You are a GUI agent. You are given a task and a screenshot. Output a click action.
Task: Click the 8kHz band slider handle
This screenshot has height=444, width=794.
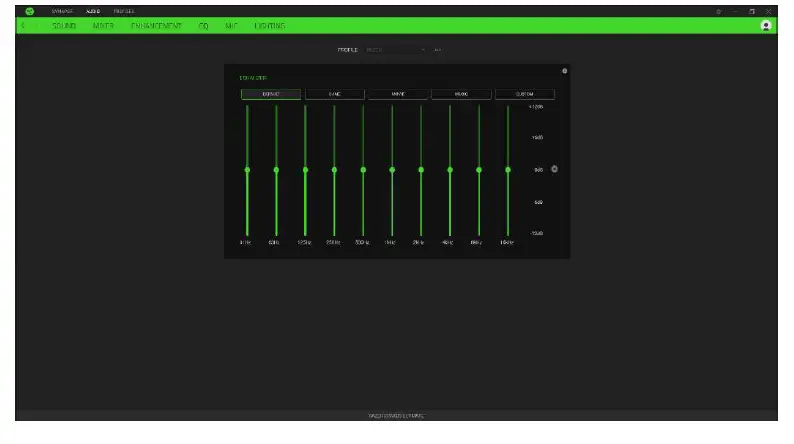(x=479, y=170)
